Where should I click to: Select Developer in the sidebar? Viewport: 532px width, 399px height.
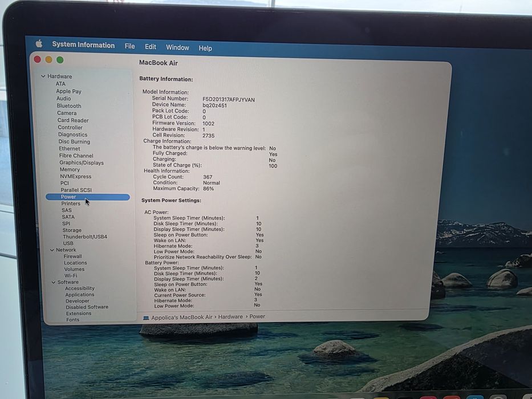pyautogui.click(x=78, y=300)
